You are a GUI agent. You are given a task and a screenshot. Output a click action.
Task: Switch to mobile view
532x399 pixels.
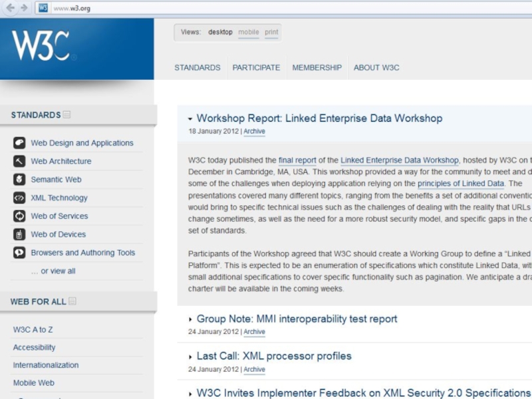[249, 32]
